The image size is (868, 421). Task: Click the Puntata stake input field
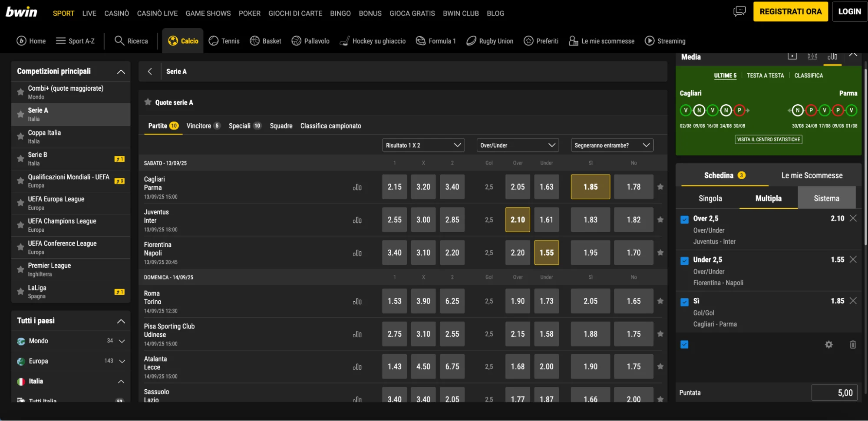click(834, 393)
